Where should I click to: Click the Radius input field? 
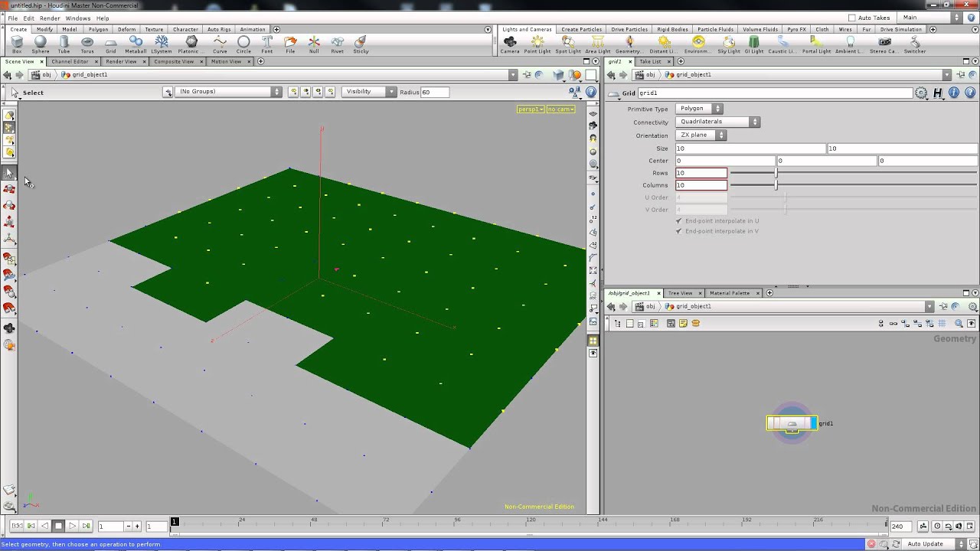434,92
